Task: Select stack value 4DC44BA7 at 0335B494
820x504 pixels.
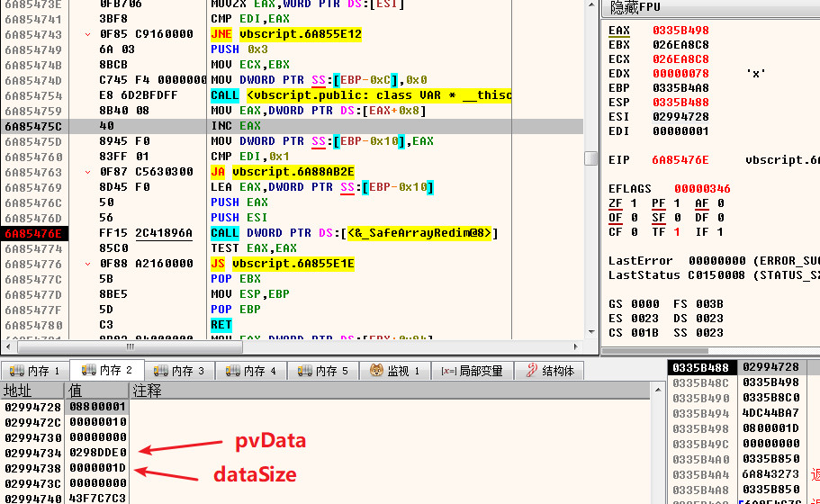Action: [x=770, y=413]
